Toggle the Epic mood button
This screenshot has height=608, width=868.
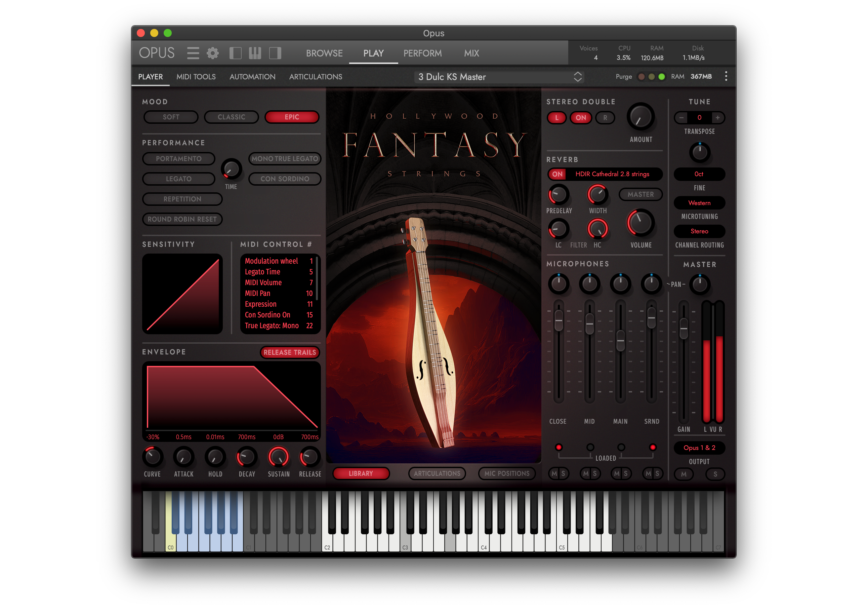(292, 117)
